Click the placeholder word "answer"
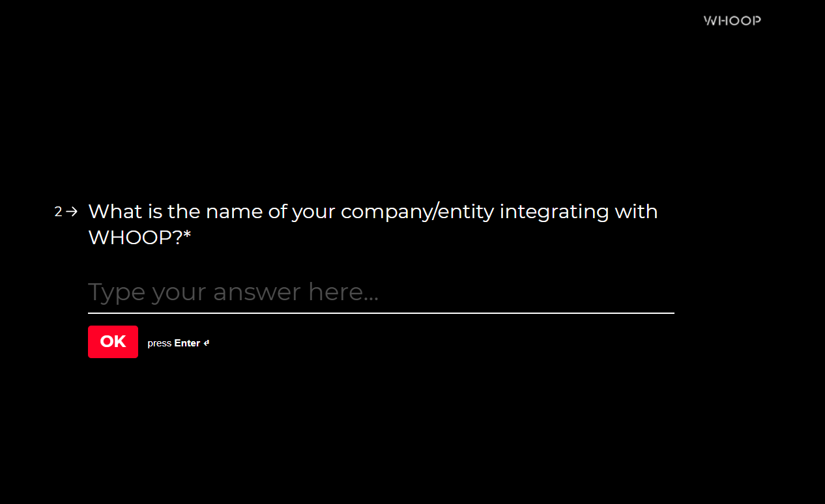Viewport: 825px width, 504px height. 258,292
